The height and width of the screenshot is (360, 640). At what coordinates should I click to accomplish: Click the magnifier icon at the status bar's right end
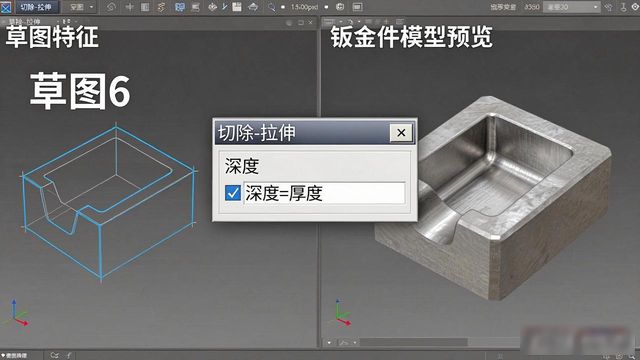pos(632,356)
